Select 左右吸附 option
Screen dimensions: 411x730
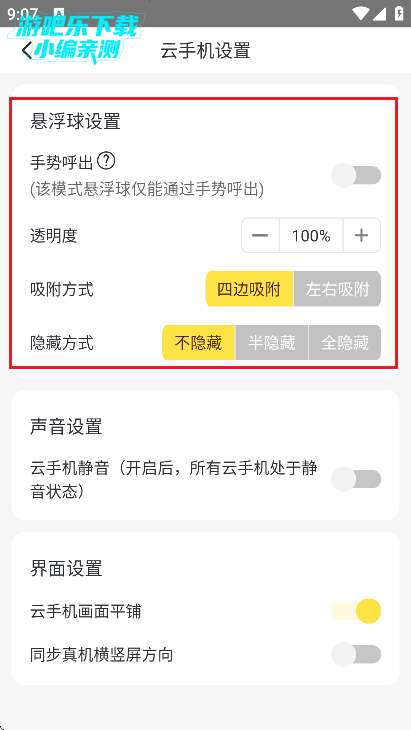point(337,289)
